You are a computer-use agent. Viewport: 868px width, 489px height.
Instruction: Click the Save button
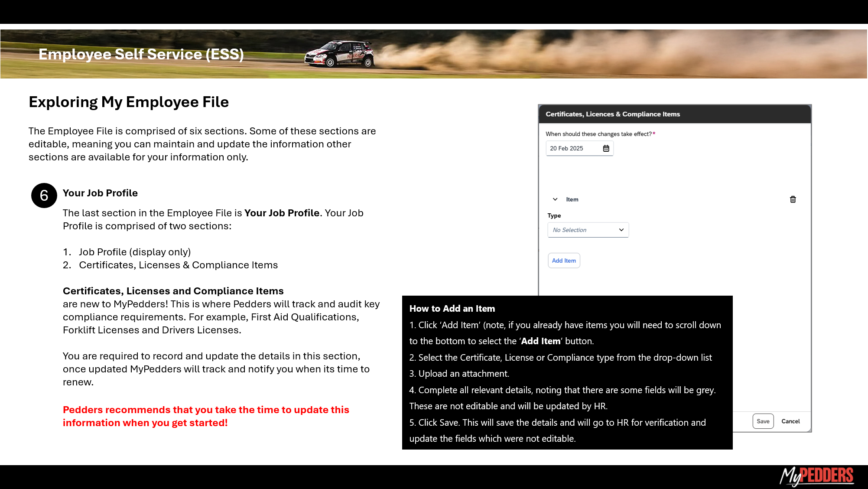pyautogui.click(x=763, y=421)
